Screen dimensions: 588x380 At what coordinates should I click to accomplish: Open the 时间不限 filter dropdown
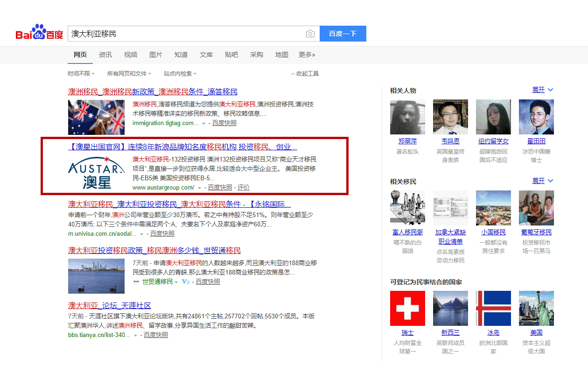81,74
